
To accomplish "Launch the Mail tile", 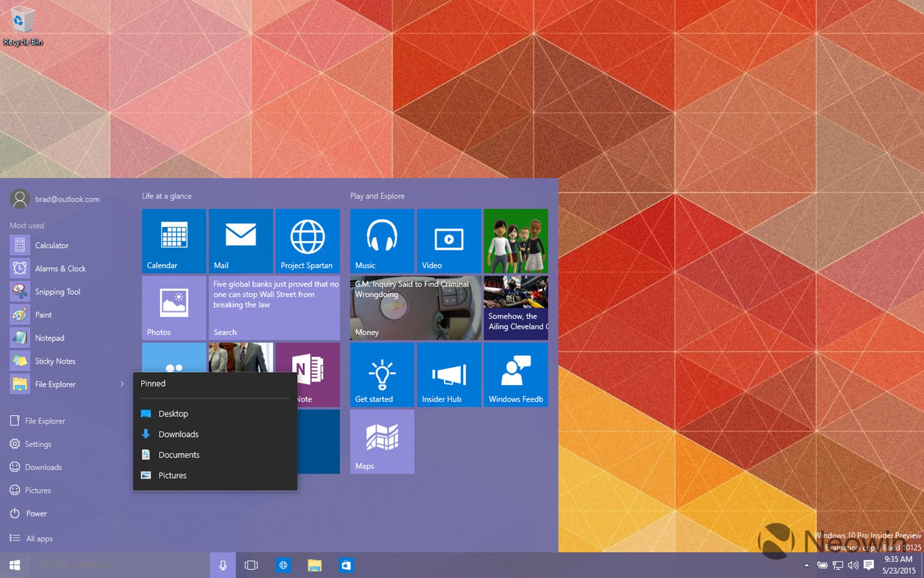I will [x=241, y=241].
